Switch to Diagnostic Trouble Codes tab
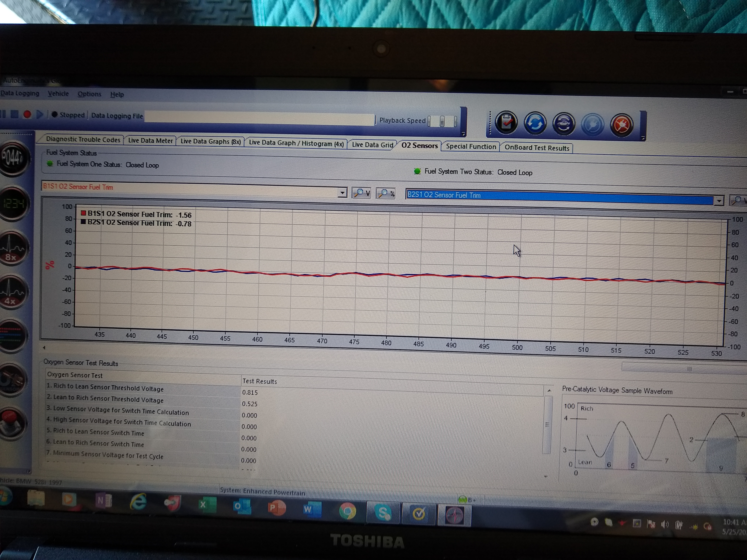Viewport: 747px width, 560px height. pyautogui.click(x=83, y=139)
